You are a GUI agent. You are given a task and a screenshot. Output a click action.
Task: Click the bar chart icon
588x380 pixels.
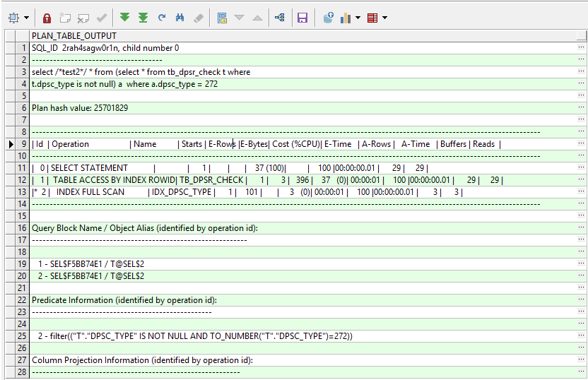[x=346, y=18]
